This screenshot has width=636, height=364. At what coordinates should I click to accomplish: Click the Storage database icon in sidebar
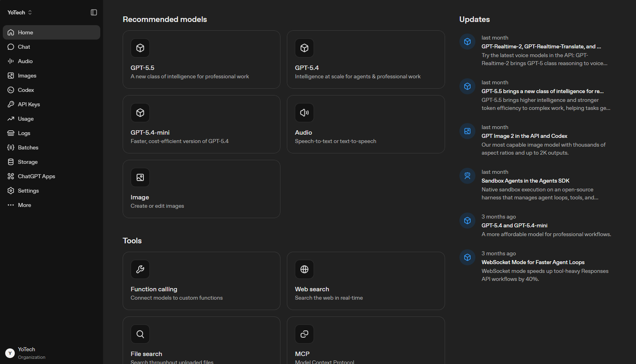(x=11, y=162)
